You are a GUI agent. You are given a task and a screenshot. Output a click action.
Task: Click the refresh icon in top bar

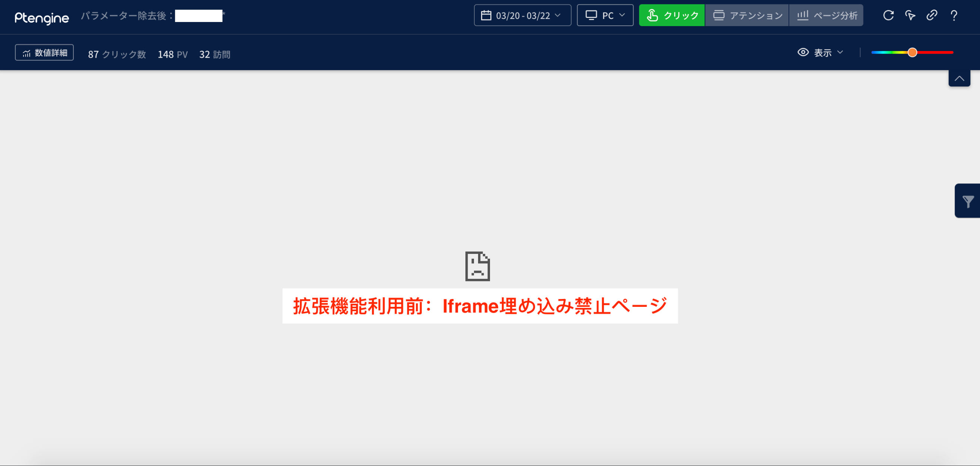tap(888, 15)
